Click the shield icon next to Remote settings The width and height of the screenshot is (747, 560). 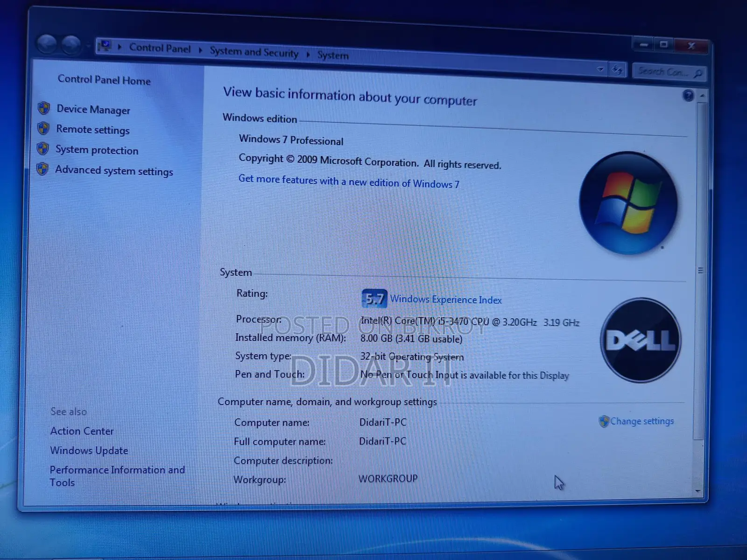(x=43, y=128)
